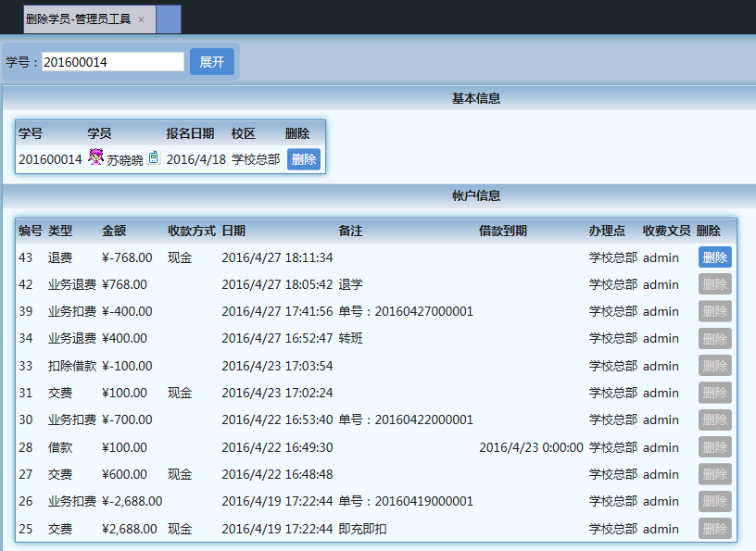756x551 pixels.
Task: Collapse the 帐户信息 section header
Action: coord(476,195)
